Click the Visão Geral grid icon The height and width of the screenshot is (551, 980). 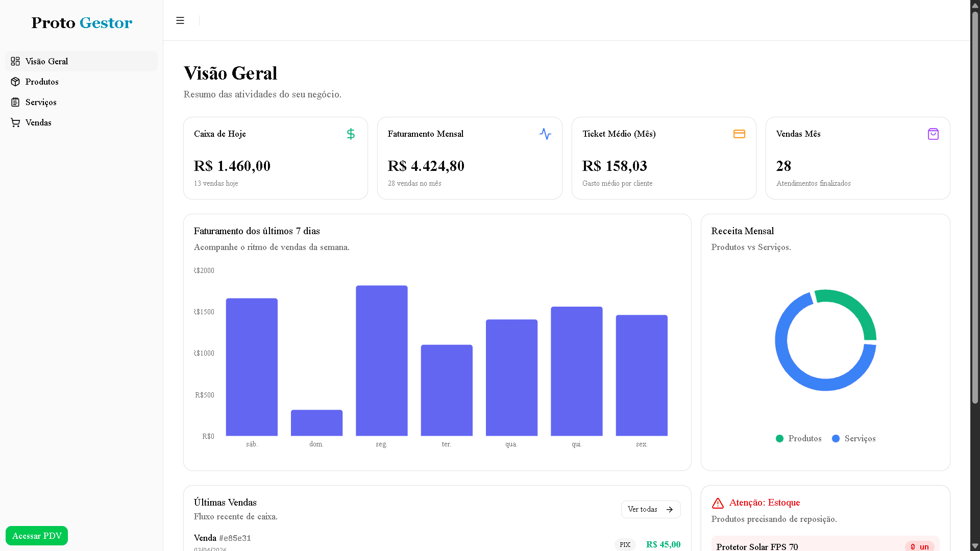pyautogui.click(x=15, y=61)
